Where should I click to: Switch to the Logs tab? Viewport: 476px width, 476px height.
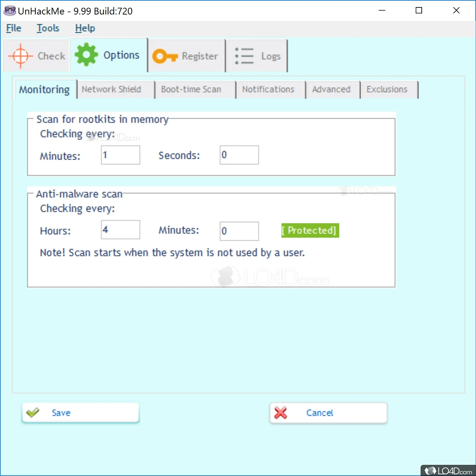tap(257, 56)
